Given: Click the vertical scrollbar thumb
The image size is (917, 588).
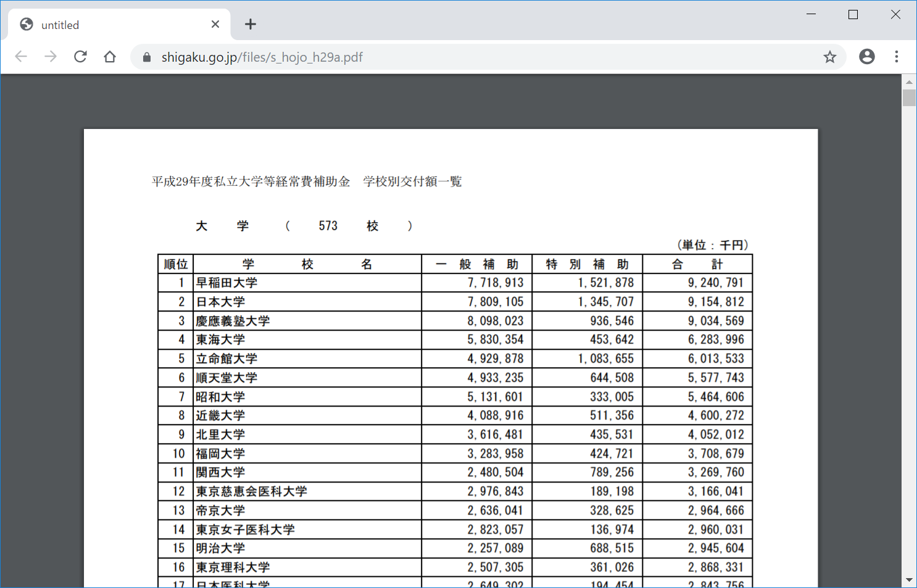Looking at the screenshot, I should point(909,98).
